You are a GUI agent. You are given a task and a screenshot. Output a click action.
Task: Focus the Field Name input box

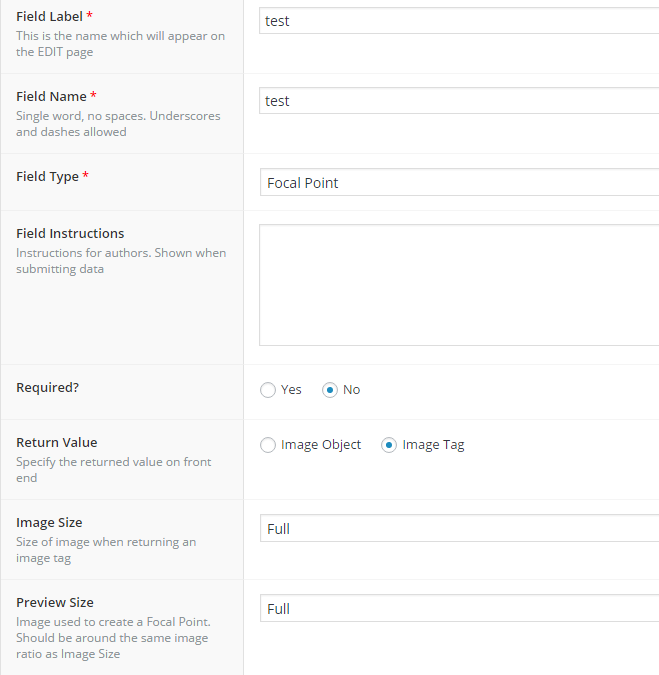458,101
